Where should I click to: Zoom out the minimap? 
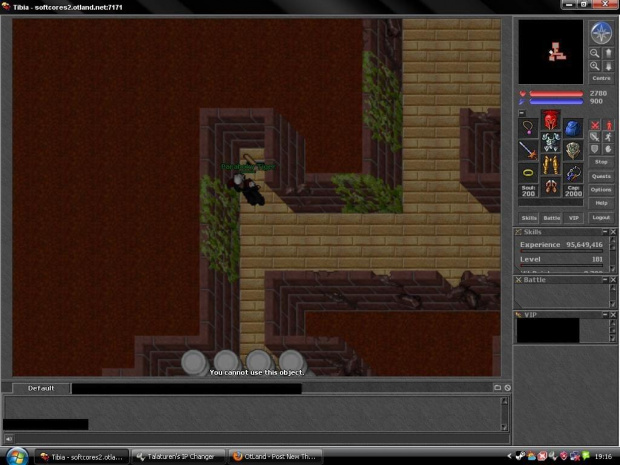tap(594, 53)
